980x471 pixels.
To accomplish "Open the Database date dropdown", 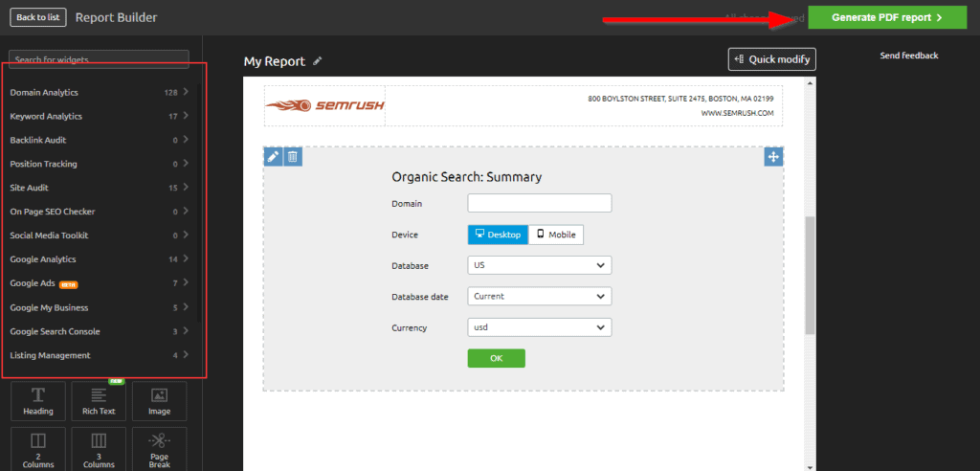I will (x=539, y=297).
